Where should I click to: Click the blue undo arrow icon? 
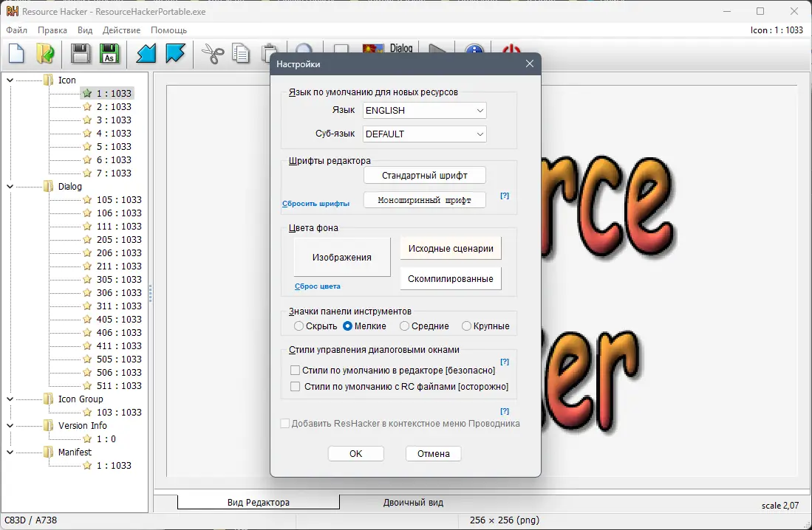pos(144,53)
